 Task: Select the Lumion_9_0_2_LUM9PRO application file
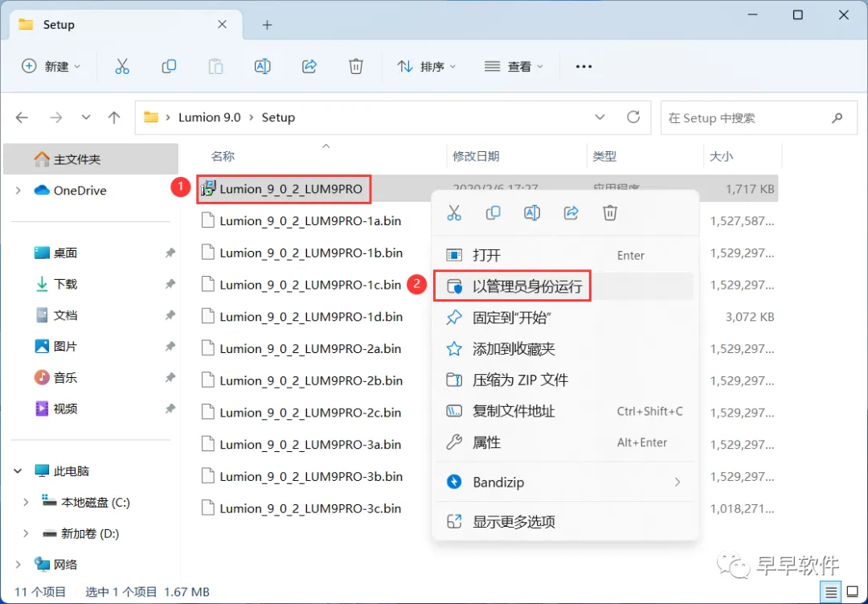coord(291,189)
